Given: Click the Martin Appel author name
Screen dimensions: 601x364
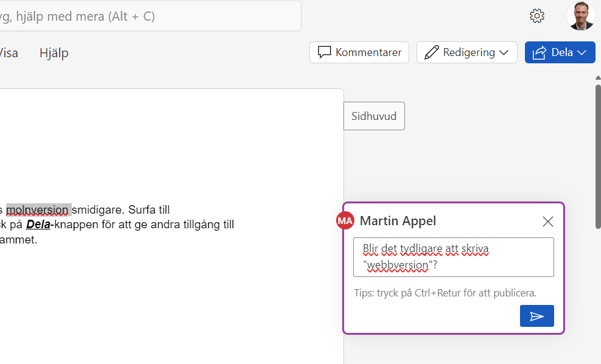Looking at the screenshot, I should [x=398, y=221].
